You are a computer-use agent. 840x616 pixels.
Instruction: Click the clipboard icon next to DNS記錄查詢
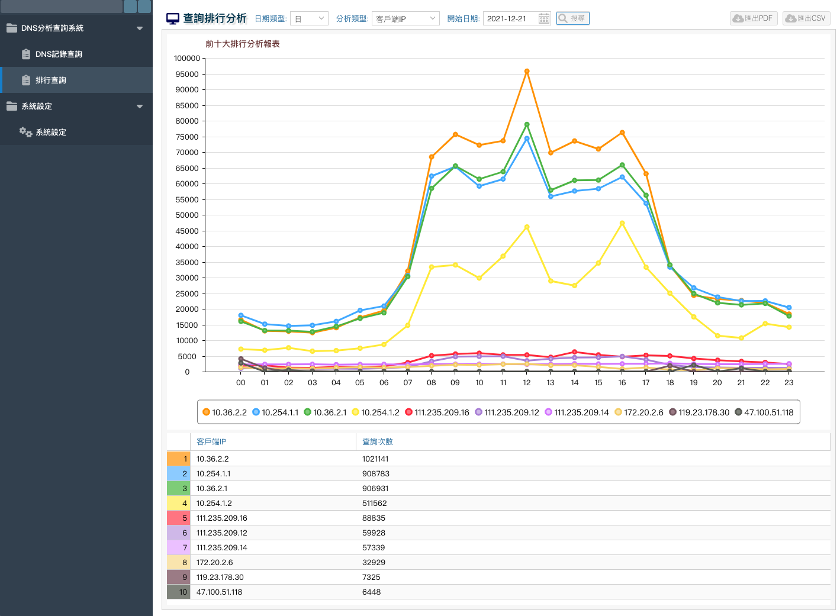pyautogui.click(x=26, y=54)
